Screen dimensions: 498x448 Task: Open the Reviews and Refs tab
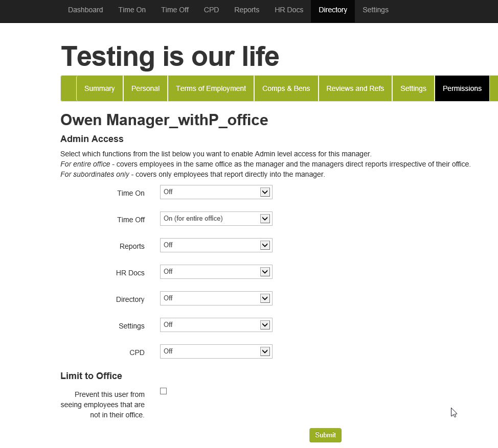coord(355,88)
